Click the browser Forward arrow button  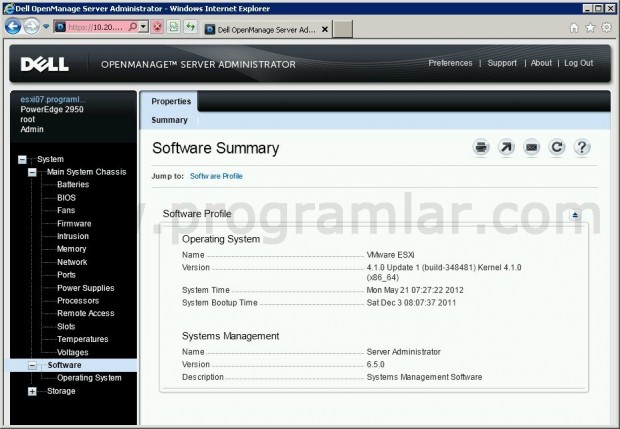click(x=31, y=27)
